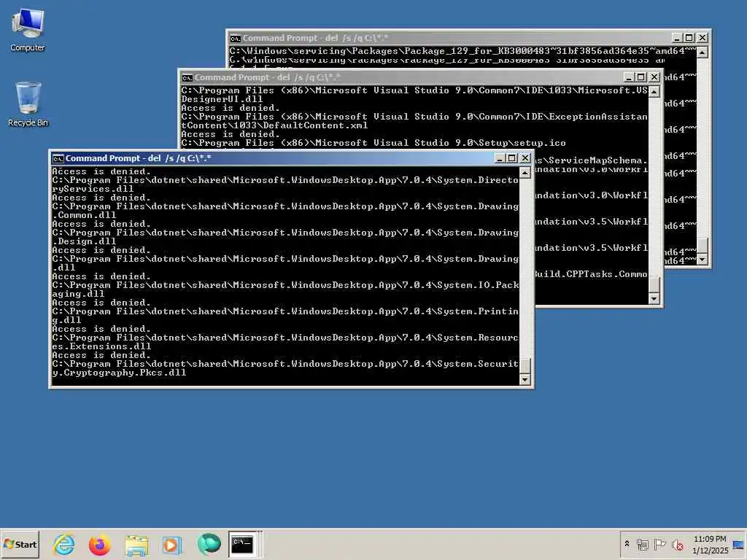This screenshot has height=560, width=747.
Task: Open the front Command Prompt's system menu icon
Action: point(58,158)
